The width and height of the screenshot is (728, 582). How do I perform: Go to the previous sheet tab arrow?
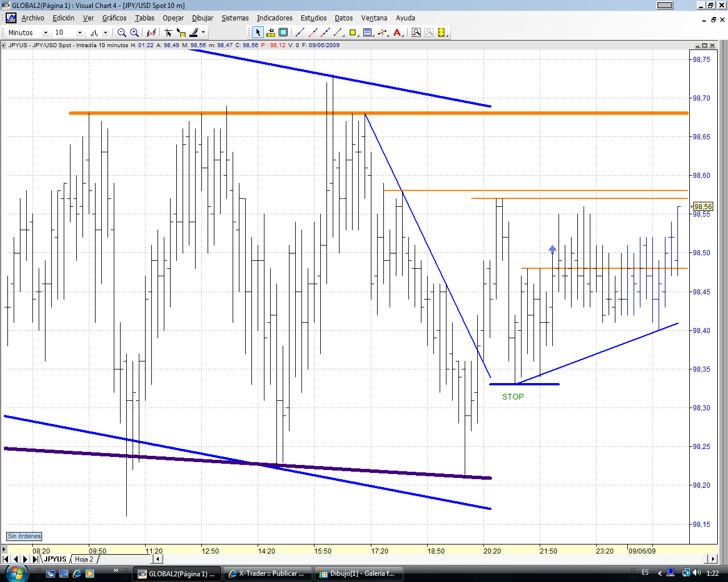(x=16, y=559)
